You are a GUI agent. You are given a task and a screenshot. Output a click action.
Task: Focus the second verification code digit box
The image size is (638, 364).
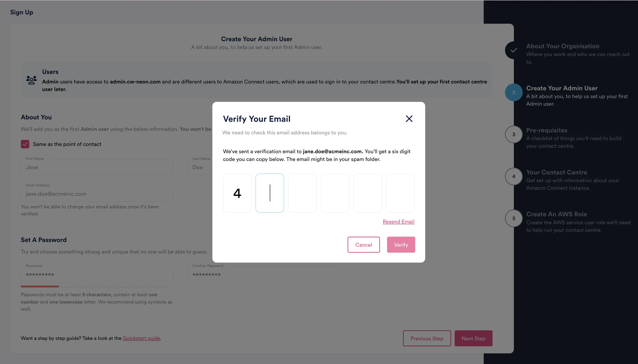[x=270, y=193]
